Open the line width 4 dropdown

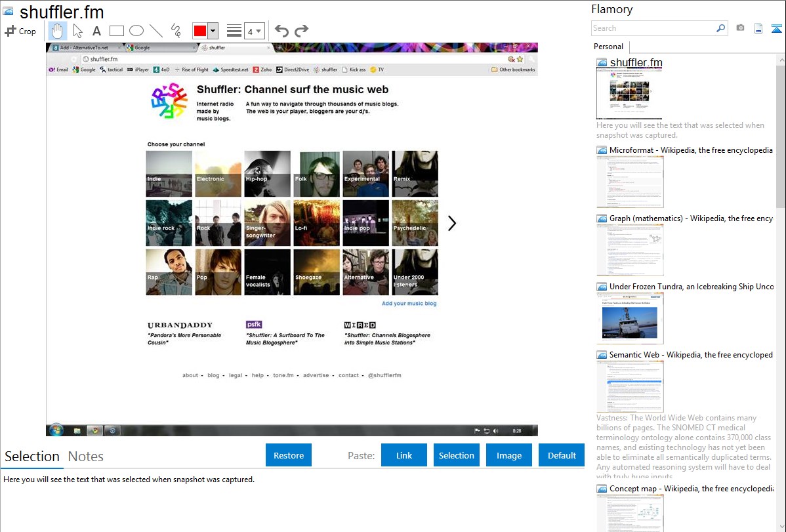pos(255,31)
